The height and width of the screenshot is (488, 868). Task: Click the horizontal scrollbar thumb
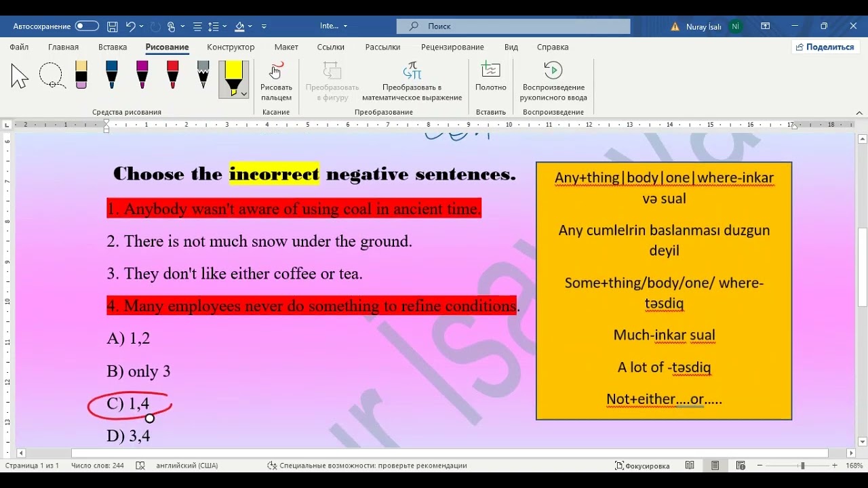[450, 453]
